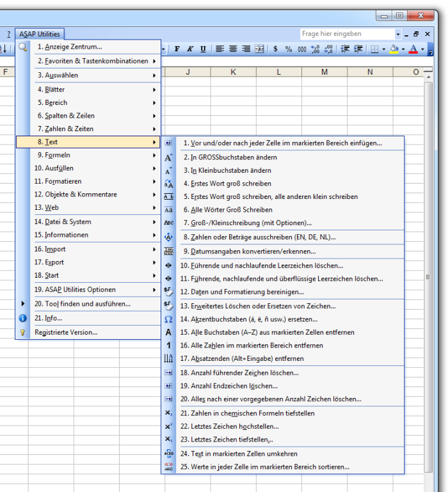Open the Frage hier eingeben dropdown arrow
Viewport: 448px width, 492px height.
point(398,34)
